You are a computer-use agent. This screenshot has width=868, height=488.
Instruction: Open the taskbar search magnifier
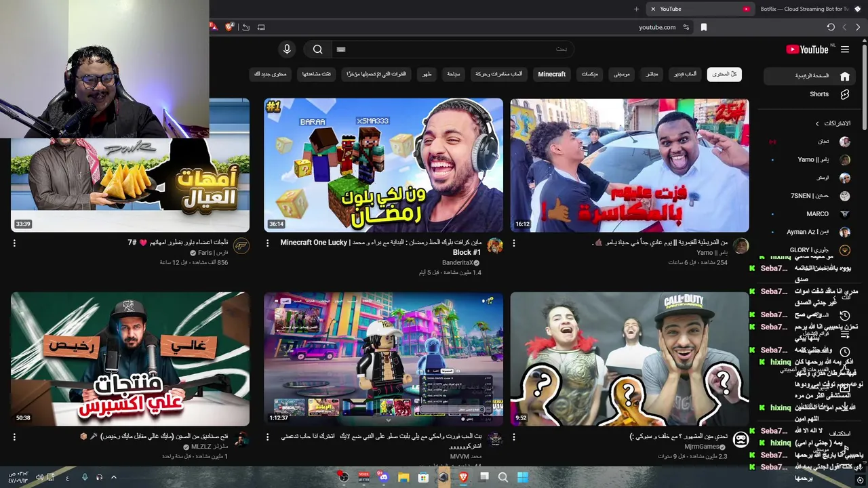tap(504, 477)
